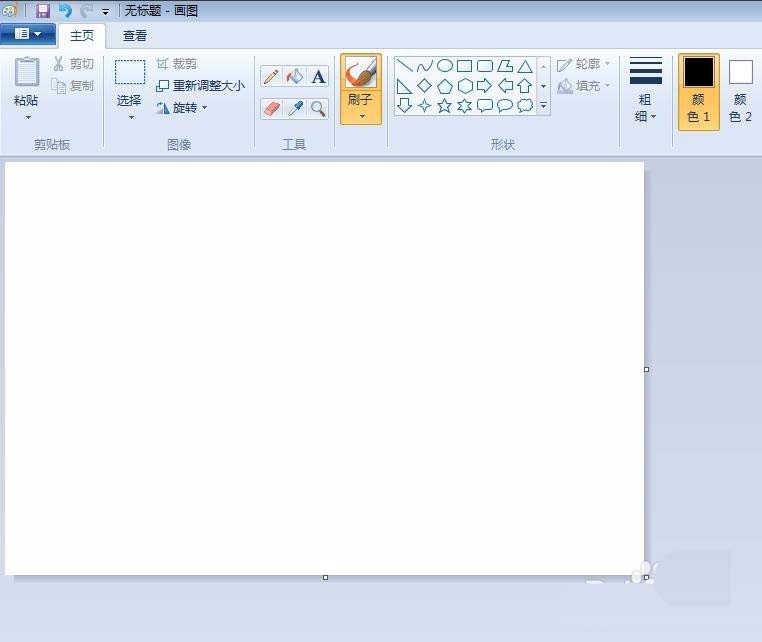Click the bottom-edge canvas resize handle
Image resolution: width=762 pixels, height=642 pixels.
point(325,577)
